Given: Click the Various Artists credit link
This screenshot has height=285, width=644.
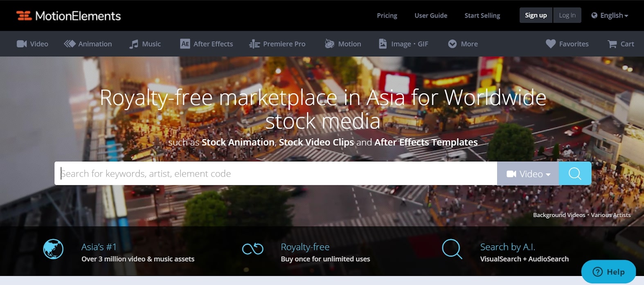Looking at the screenshot, I should [x=611, y=215].
